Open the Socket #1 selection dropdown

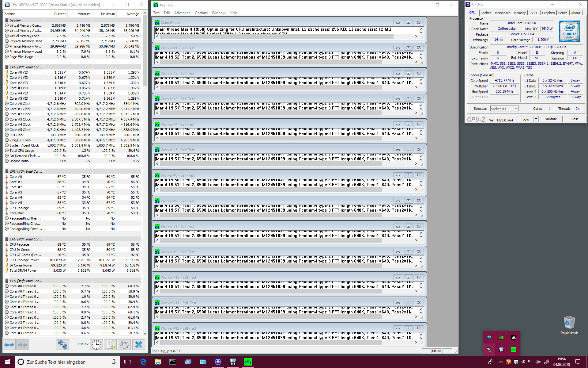pyautogui.click(x=504, y=109)
